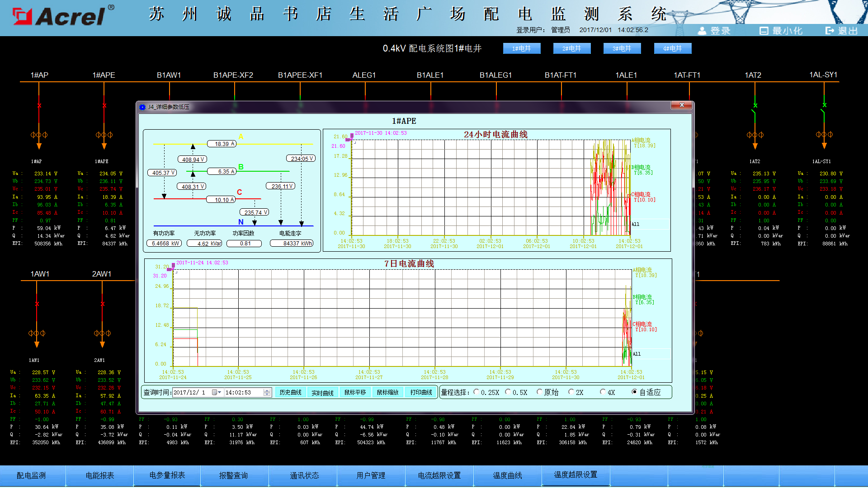Click the 1AL-SY1 transformer symbol
Viewport: 868px width, 488px height.
(x=824, y=135)
